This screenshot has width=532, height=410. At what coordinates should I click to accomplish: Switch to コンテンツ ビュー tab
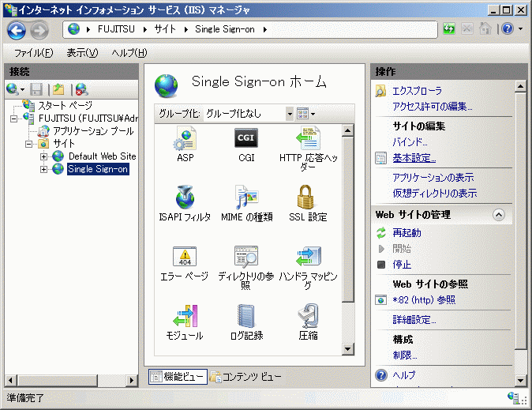tap(245, 376)
